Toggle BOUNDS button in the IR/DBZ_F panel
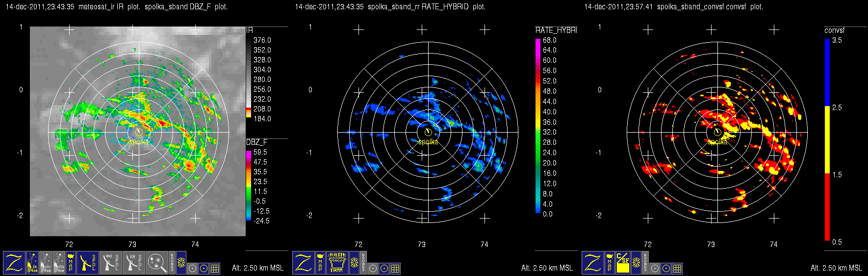 (x=172, y=263)
